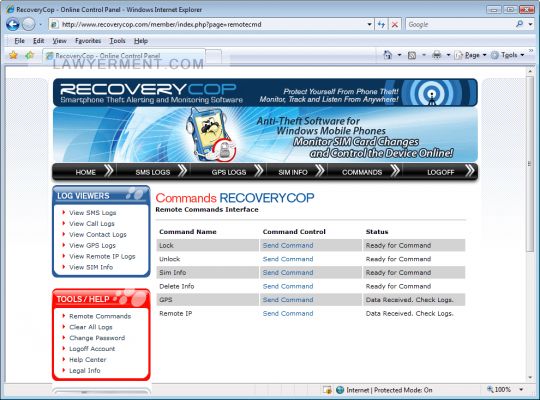Open the Tools menu in menu bar
This screenshot has height=400, width=540.
tap(117, 41)
